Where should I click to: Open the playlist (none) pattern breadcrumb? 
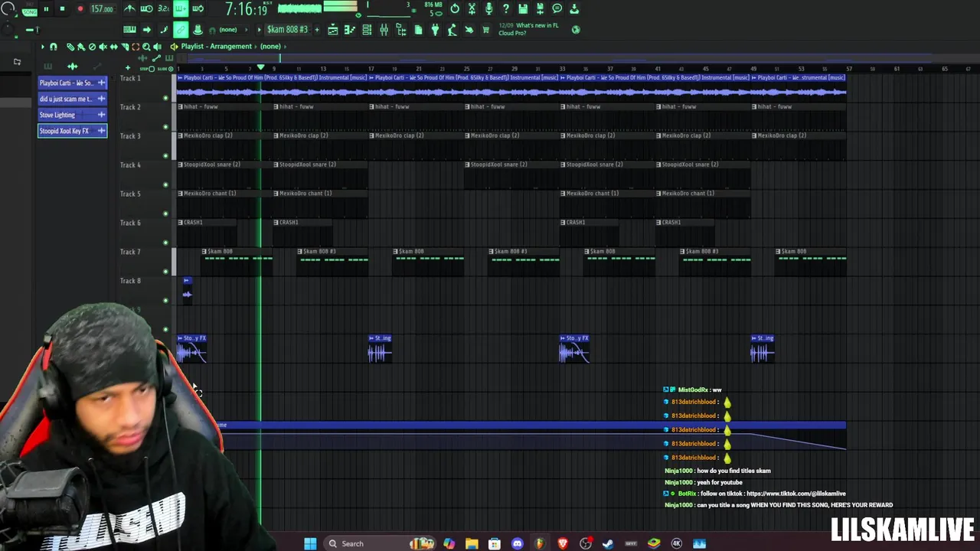(x=270, y=47)
